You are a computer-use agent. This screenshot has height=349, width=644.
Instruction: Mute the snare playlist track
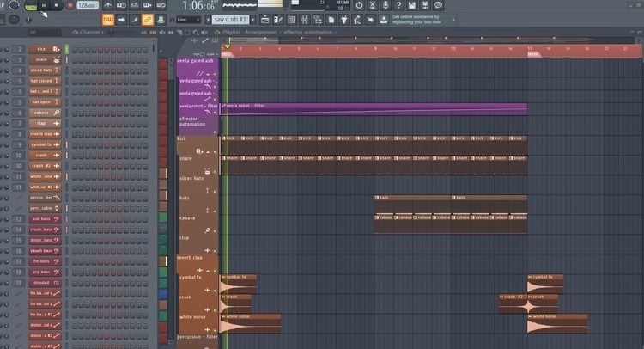215,172
